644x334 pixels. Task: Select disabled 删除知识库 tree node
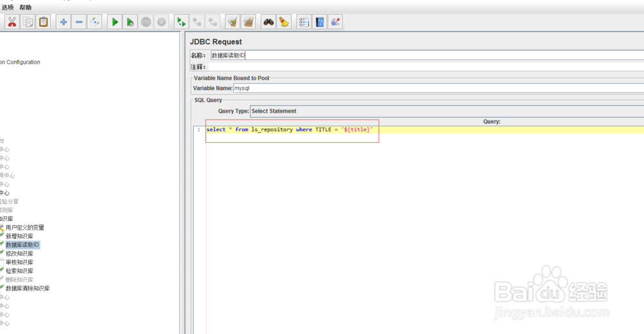(19, 279)
